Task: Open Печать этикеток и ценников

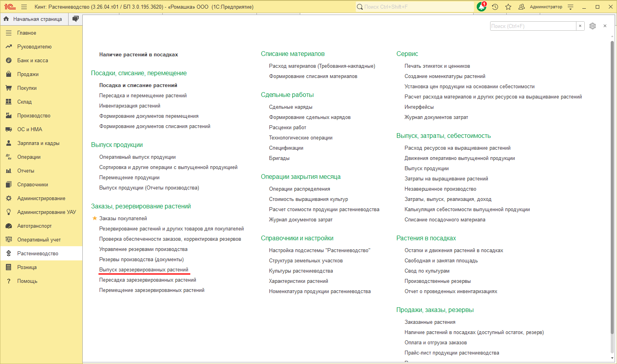Action: 437,66
